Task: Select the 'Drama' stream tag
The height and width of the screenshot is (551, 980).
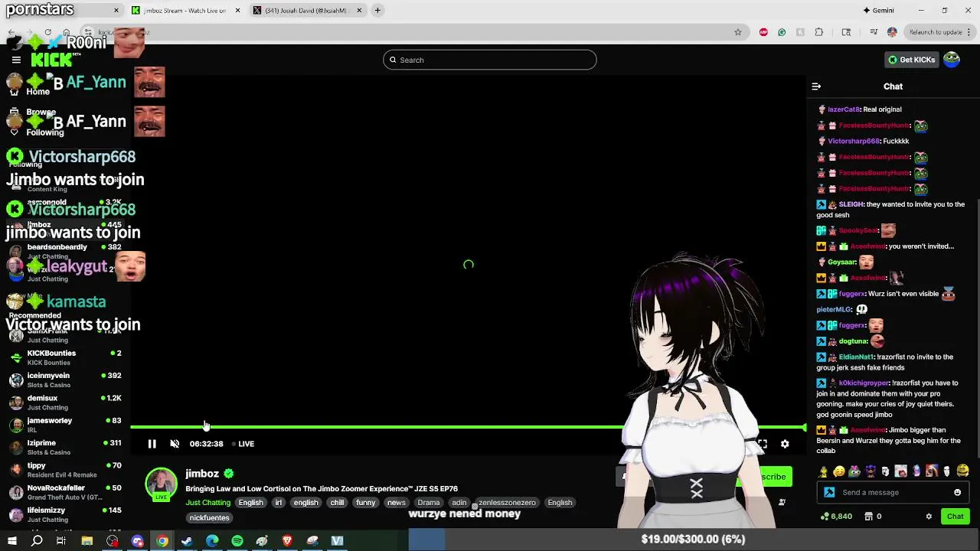Action: 428,503
